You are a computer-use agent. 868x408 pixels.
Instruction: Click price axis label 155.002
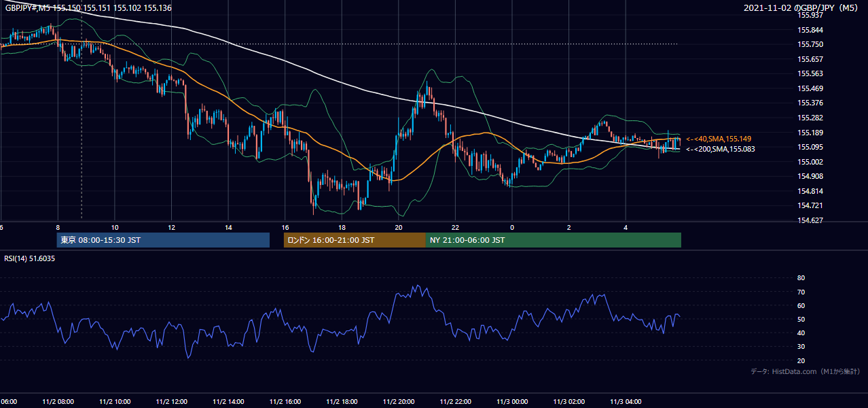point(810,162)
